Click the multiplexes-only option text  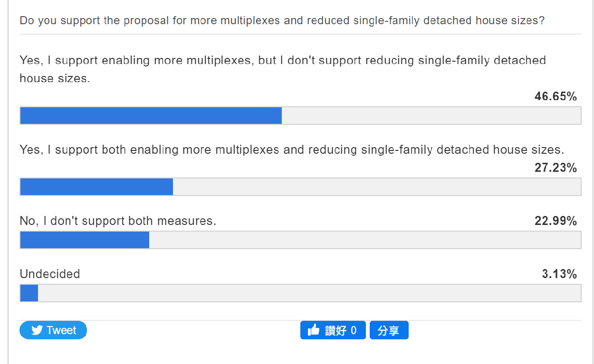(x=283, y=69)
